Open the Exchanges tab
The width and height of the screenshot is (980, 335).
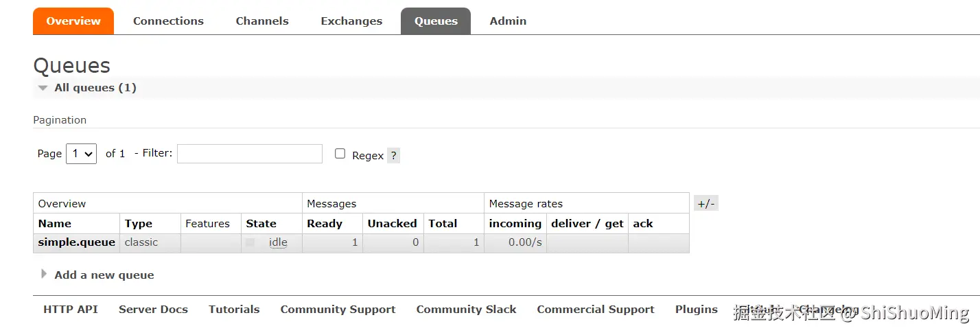point(351,21)
